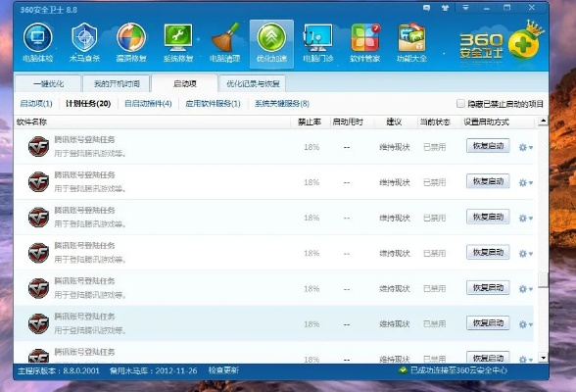Screen dimensions: 576x392
Task: Expand the gear dropdown in the second row
Action: [526, 182]
